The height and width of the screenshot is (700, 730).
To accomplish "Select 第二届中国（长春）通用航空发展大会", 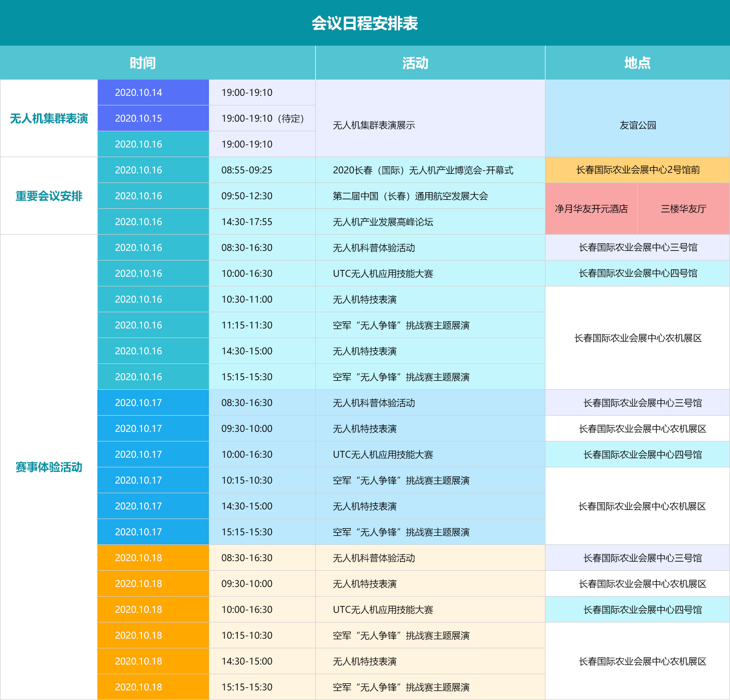I will pos(430,196).
